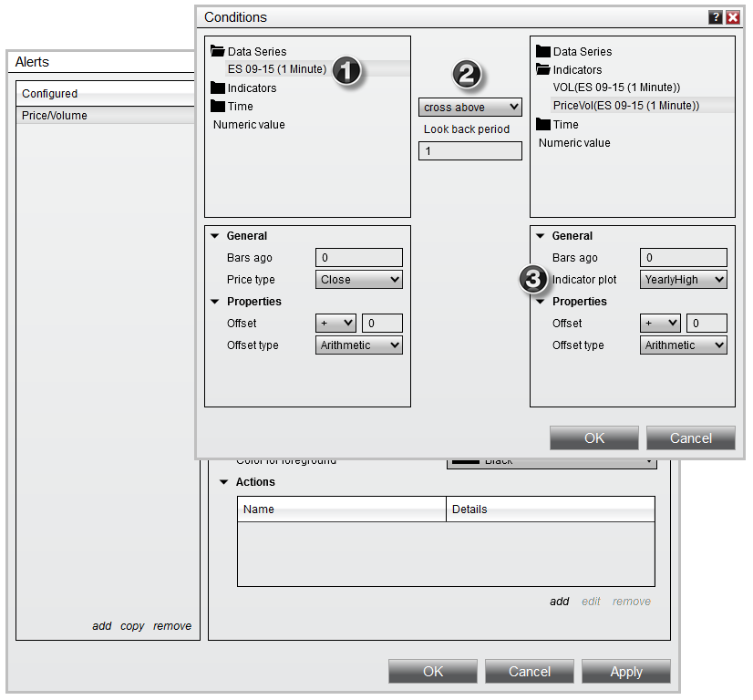Click right Data Series folder icon

(x=543, y=52)
